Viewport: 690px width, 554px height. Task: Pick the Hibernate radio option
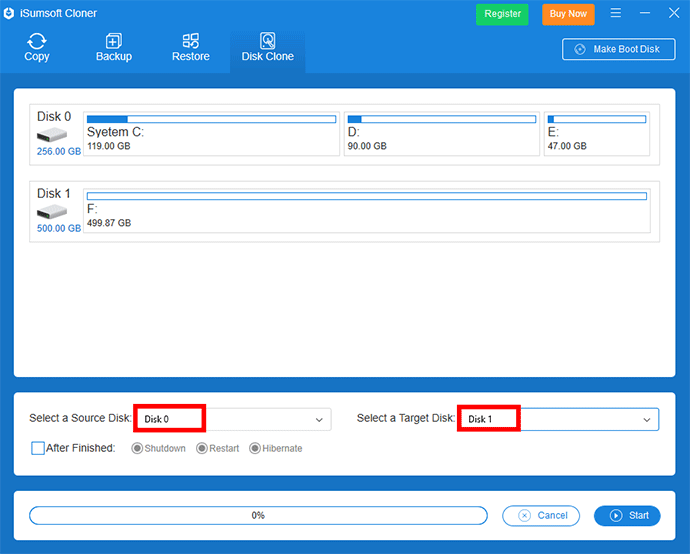click(x=255, y=449)
